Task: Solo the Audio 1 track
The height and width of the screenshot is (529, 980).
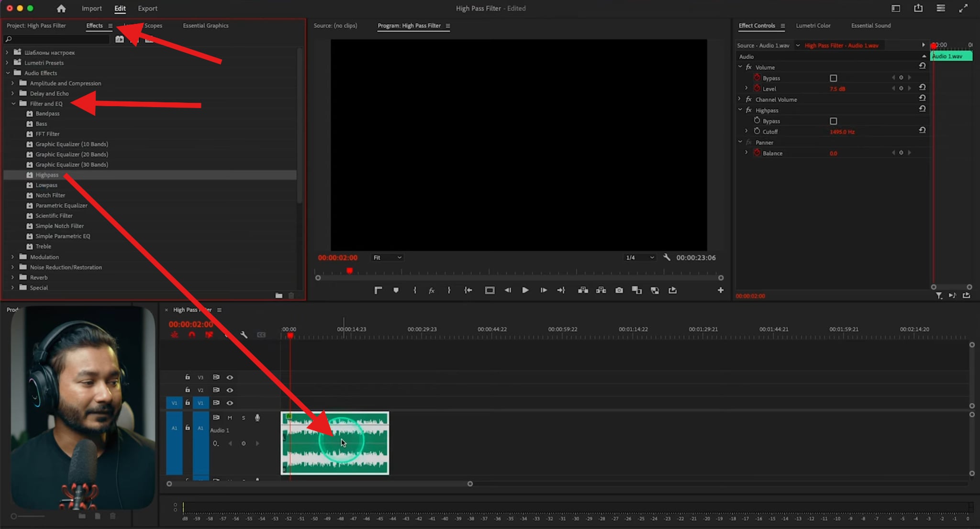Action: pos(243,418)
